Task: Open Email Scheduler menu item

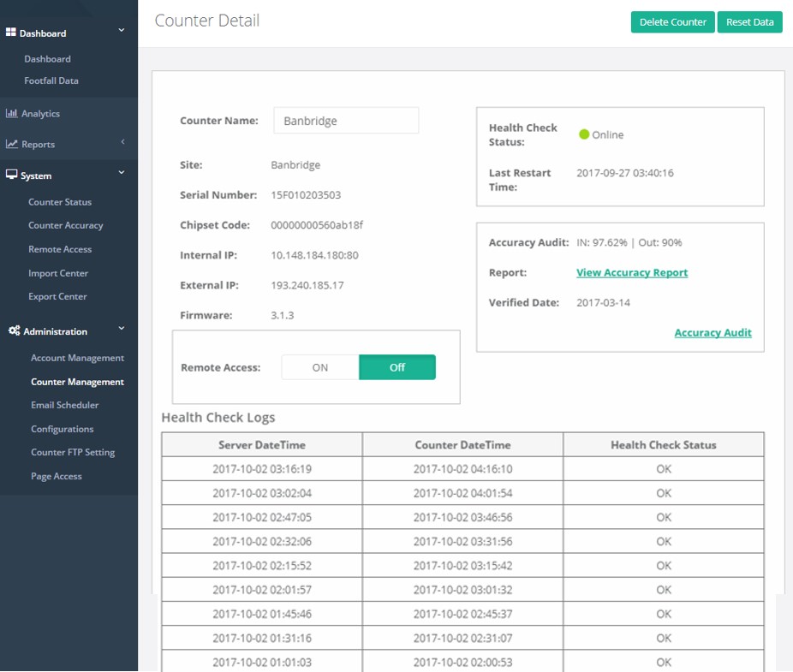Action: point(65,405)
